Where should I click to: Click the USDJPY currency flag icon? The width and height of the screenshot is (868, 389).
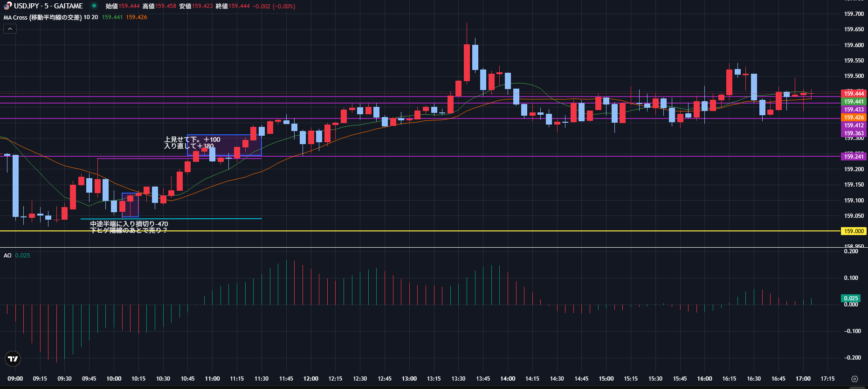(7, 6)
